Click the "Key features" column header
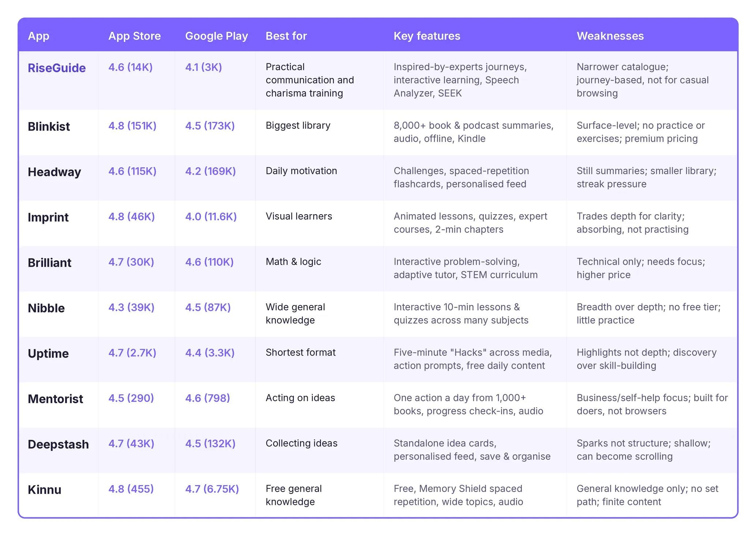This screenshot has height=536, width=756. 427,36
